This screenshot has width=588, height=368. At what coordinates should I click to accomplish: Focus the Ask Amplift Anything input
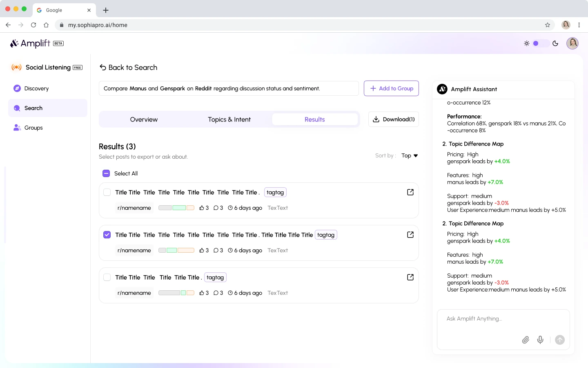pos(503,330)
